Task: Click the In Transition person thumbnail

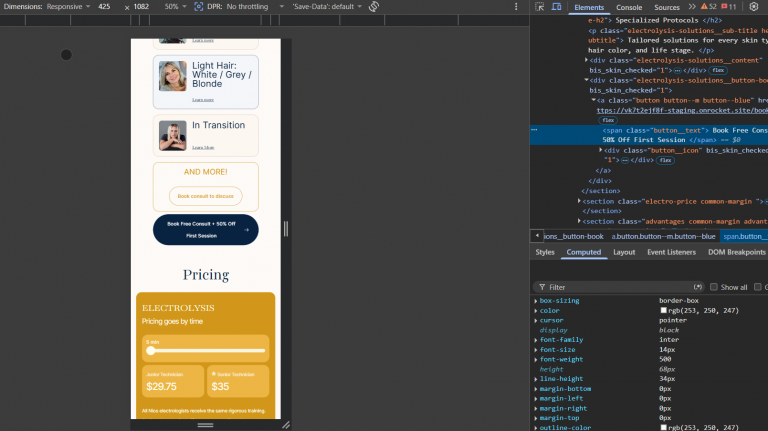Action: 172,136
